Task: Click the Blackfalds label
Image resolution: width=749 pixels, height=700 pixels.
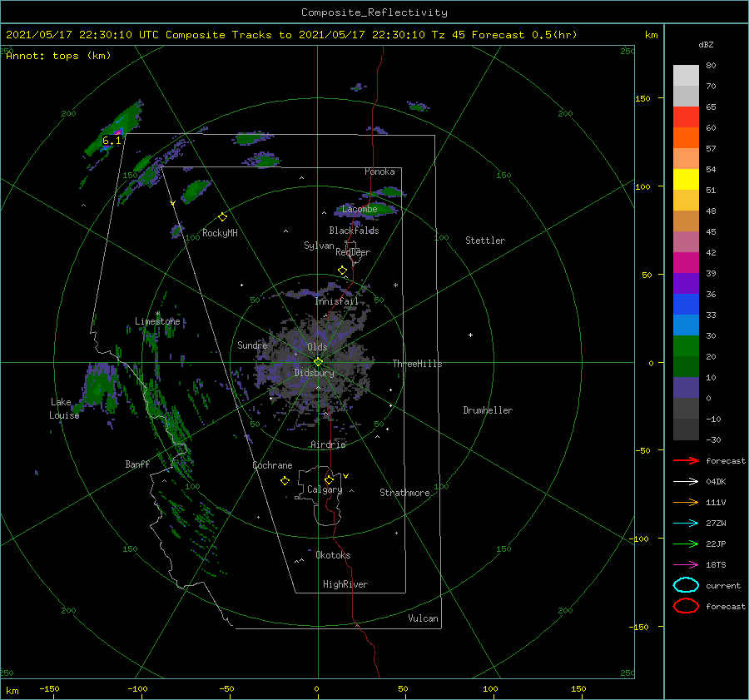Action: (x=354, y=231)
